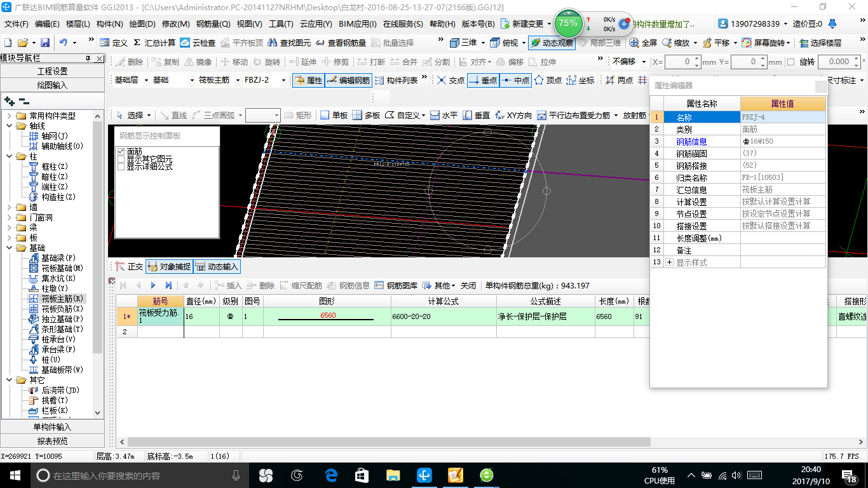Screen dimensions: 868x488
Task: Run 汇总计算 summary calculation
Action: 154,43
